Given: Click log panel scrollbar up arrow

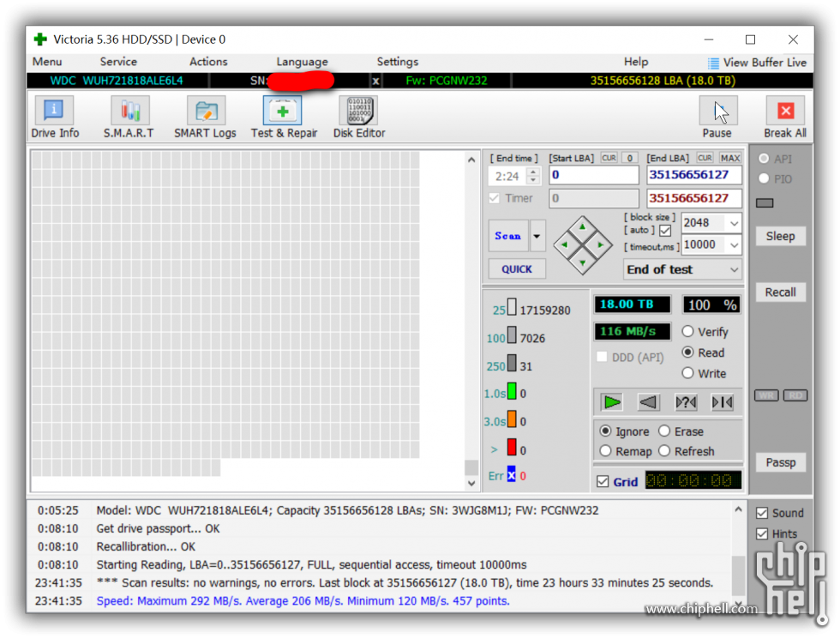Looking at the screenshot, I should (738, 509).
